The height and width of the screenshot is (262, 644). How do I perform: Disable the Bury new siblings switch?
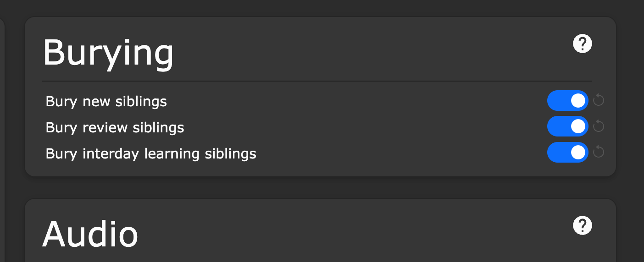567,100
